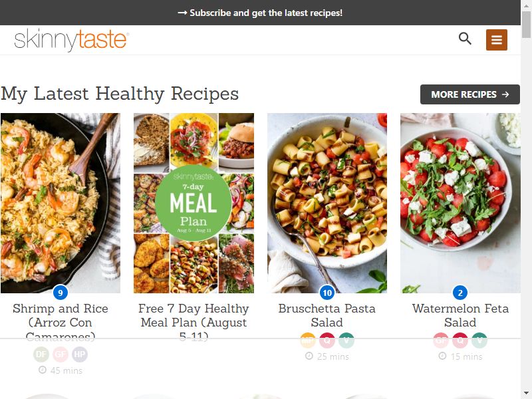Screen dimensions: 532x399
Task: Click the blue 10 points badge
Action: click(327, 293)
